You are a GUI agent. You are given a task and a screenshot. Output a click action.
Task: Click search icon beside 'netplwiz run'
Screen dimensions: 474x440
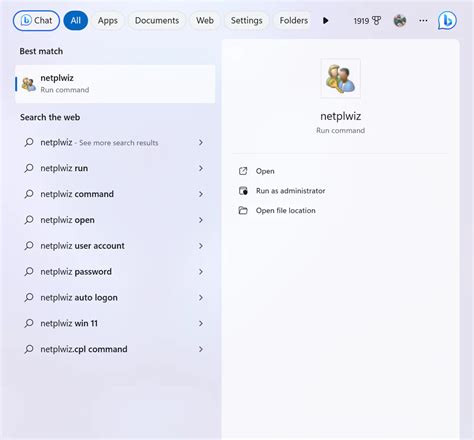click(x=29, y=168)
